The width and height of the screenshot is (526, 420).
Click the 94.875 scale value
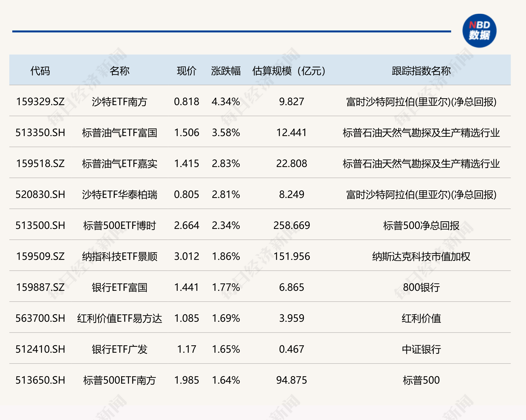(291, 380)
